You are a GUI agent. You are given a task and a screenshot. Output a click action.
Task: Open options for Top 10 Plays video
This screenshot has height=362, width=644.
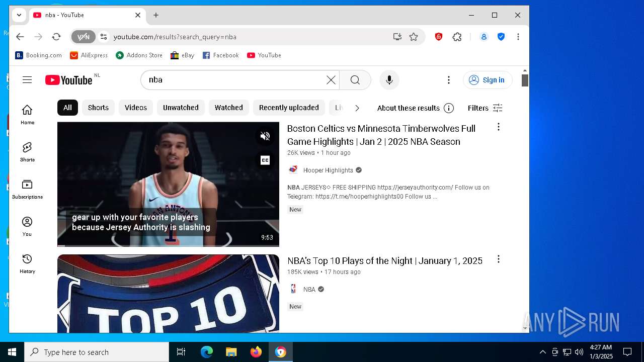coord(499,259)
